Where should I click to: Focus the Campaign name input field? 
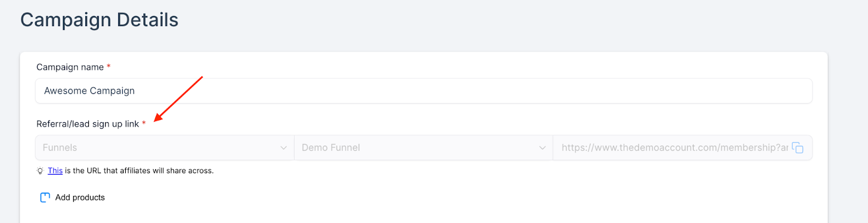point(424,91)
